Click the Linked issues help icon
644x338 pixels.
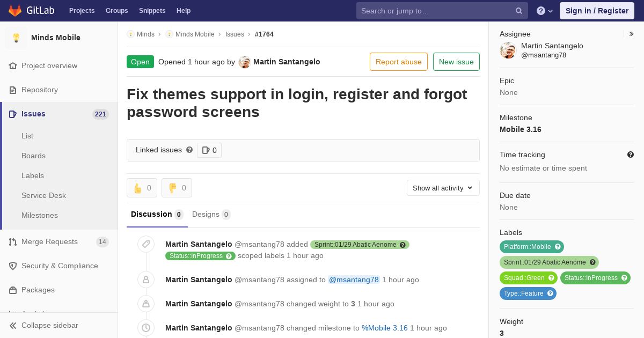coord(189,150)
